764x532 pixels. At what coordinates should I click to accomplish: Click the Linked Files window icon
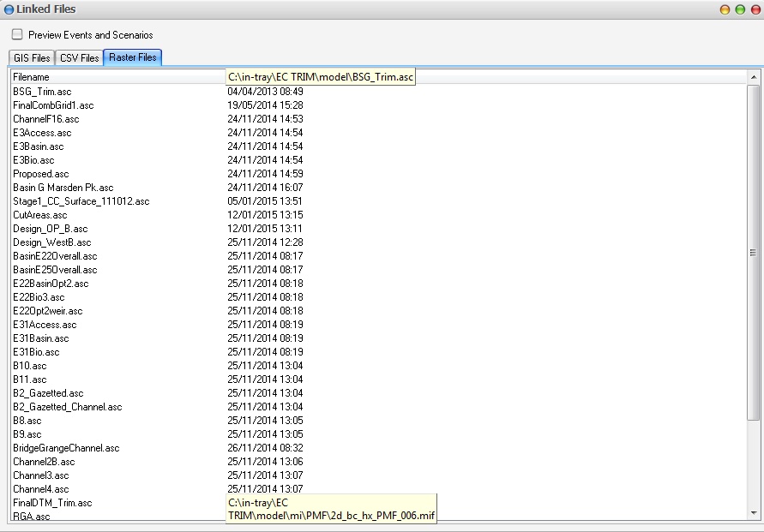9,9
